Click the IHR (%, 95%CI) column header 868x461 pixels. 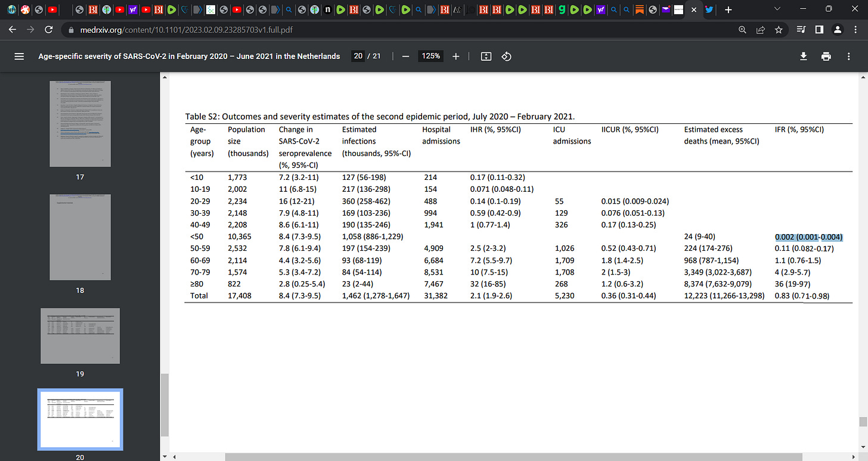pyautogui.click(x=495, y=129)
